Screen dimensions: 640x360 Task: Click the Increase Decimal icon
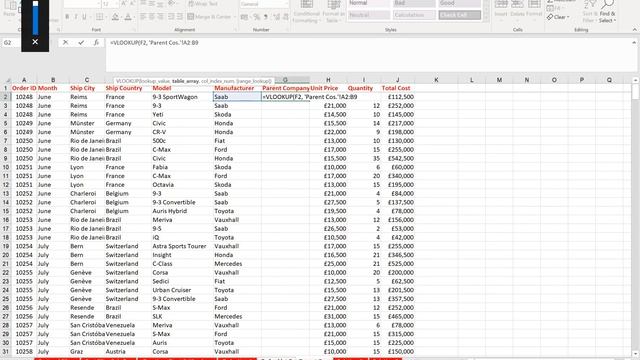(x=276, y=17)
